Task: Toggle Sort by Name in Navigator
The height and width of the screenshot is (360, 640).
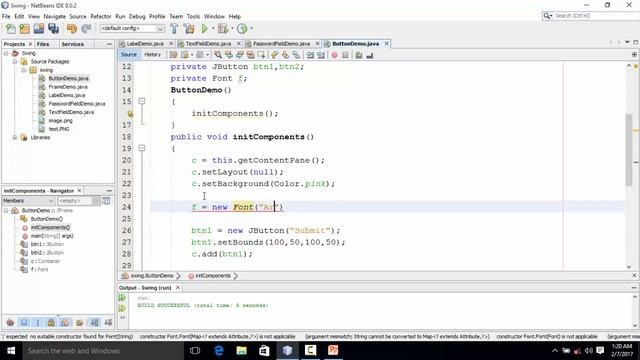Action: 94,323
